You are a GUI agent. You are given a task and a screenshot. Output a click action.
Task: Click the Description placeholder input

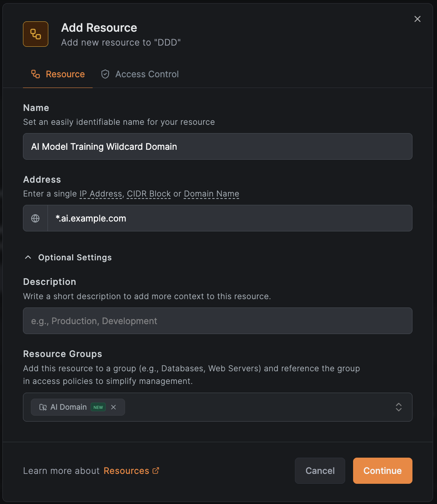[x=218, y=321]
